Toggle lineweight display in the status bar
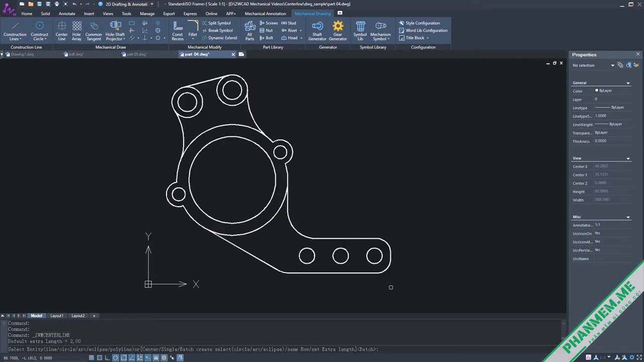Image resolution: width=644 pixels, height=362 pixels. (156, 358)
